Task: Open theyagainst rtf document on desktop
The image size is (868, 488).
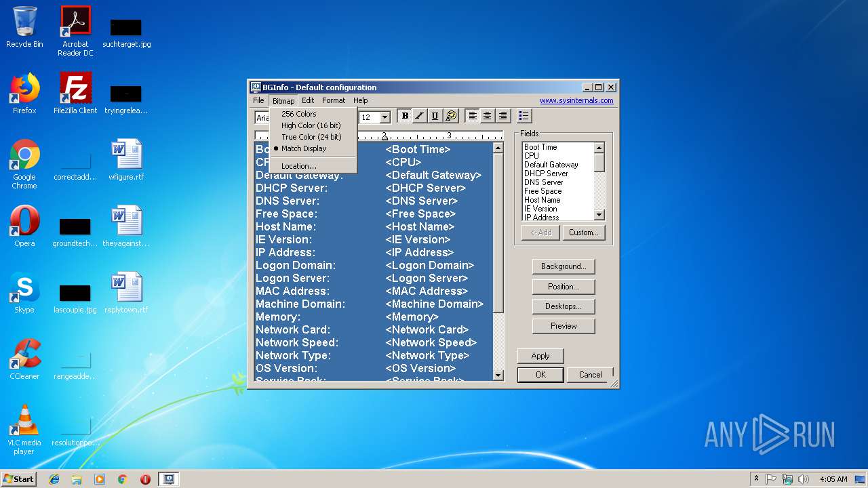Action: coord(126,226)
